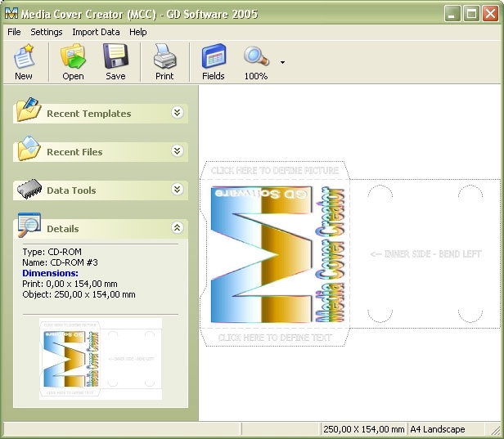
Task: Open the Settings menu
Action: [47, 32]
